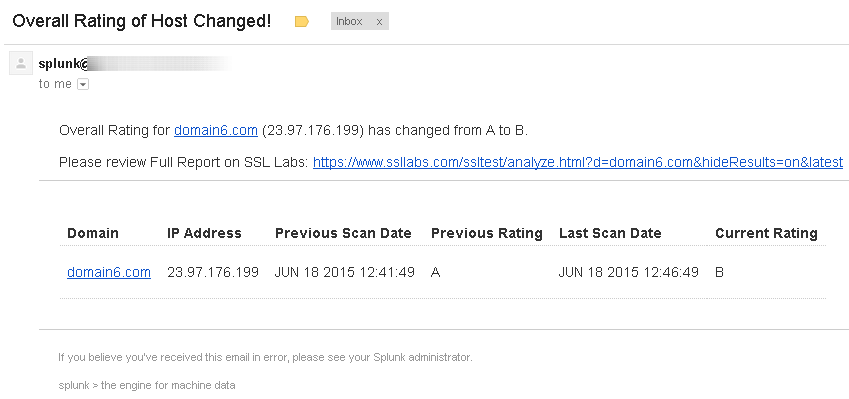Viewport: 849px width, 399px height.
Task: Expand recipient details arrow next to 'to me'
Action: pyautogui.click(x=82, y=84)
